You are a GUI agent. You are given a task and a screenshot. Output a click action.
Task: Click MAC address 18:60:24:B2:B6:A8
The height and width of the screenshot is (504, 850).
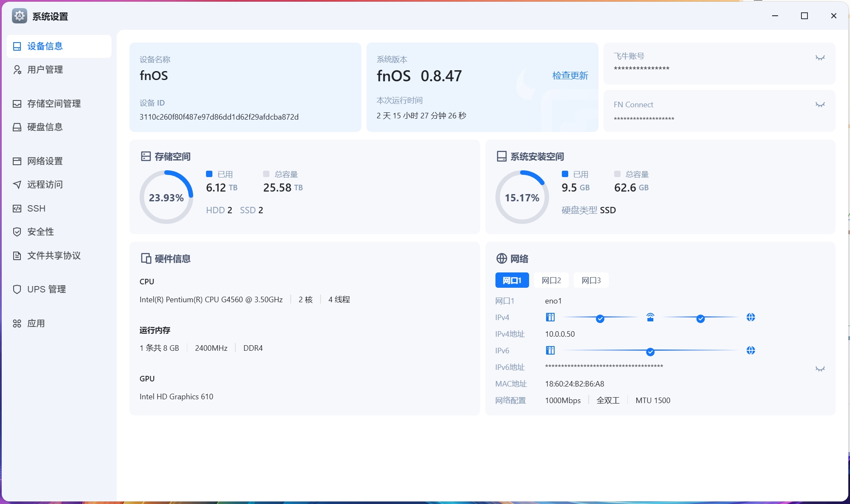[x=575, y=384]
